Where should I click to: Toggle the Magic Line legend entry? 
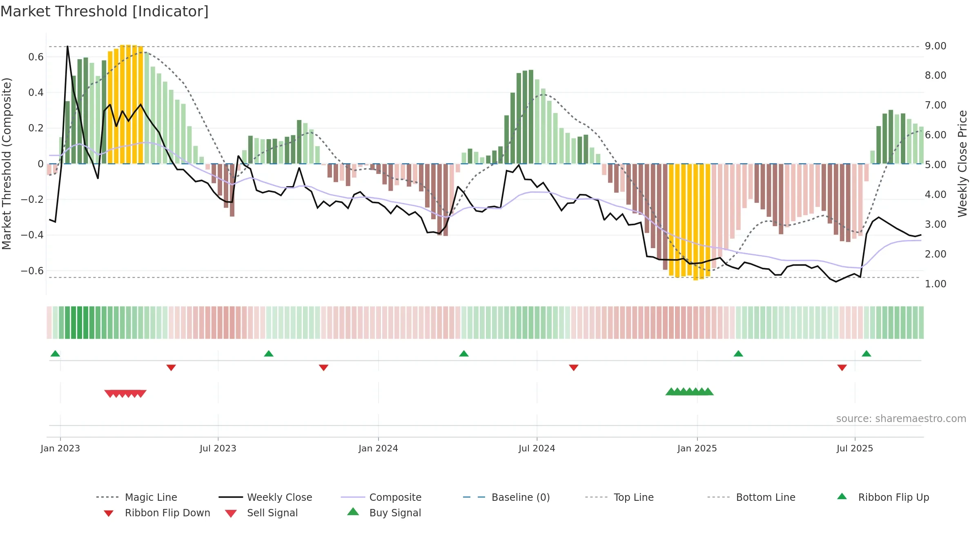136,497
